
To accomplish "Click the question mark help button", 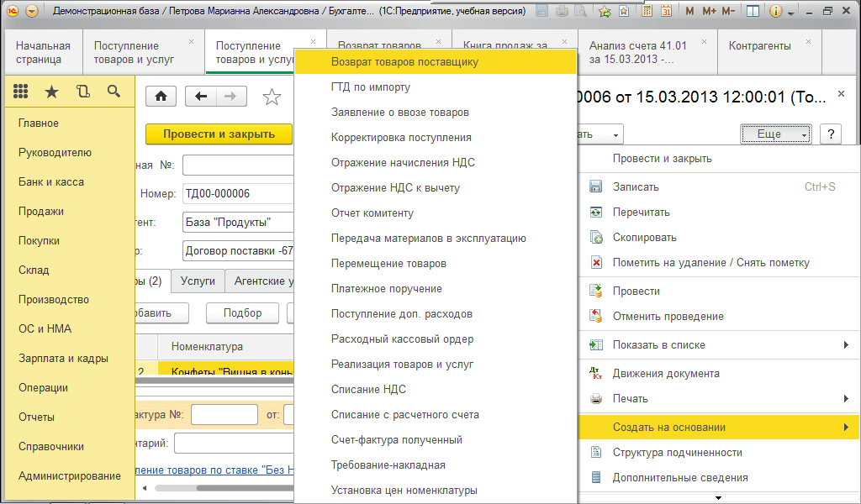I will pos(830,134).
